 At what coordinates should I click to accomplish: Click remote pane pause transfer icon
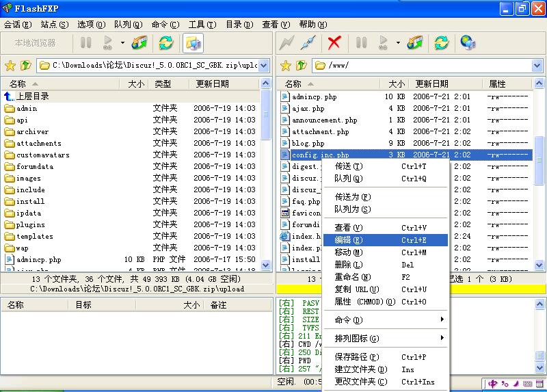361,43
